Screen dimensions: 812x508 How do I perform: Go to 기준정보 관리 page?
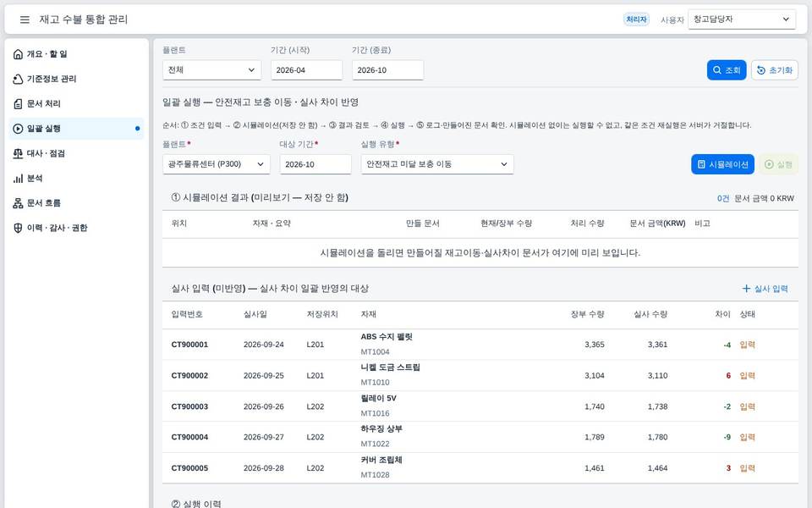[x=77, y=79]
